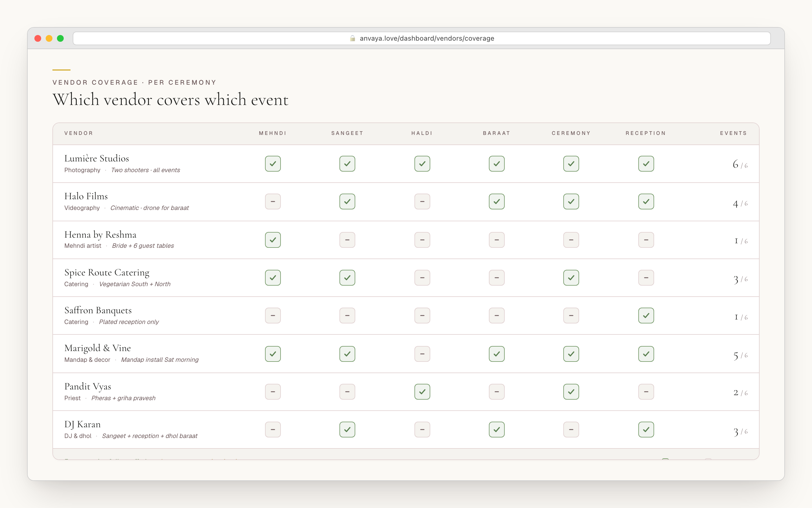812x508 pixels.
Task: Uncheck Spice Route Catering Sangeet box
Action: (x=347, y=278)
